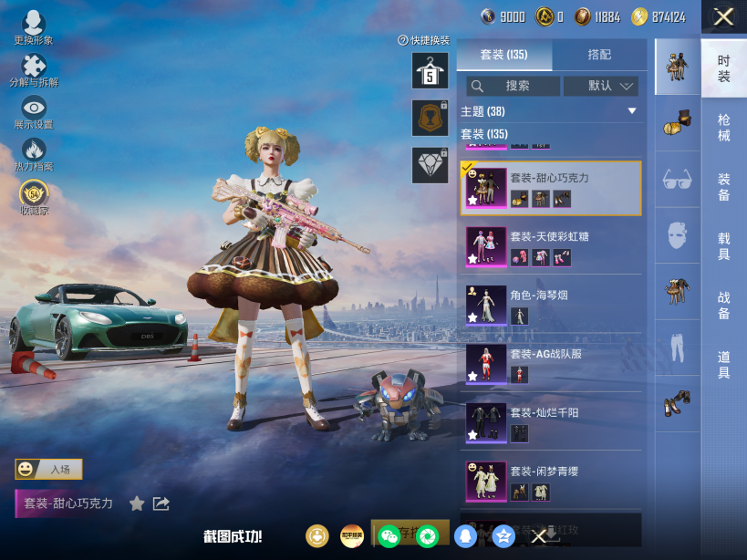Click the locked helmet silhouette slot icon
This screenshot has width=747, height=560.
click(430, 118)
